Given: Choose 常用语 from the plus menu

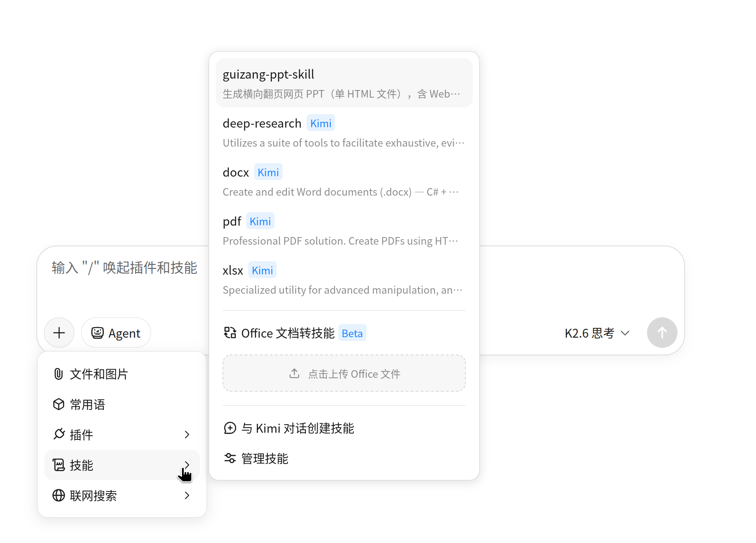Looking at the screenshot, I should (x=122, y=404).
